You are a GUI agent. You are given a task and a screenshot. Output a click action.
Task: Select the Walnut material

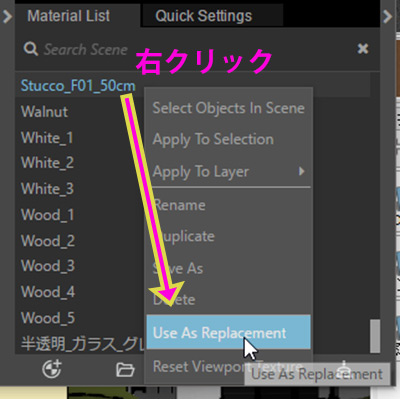44,111
